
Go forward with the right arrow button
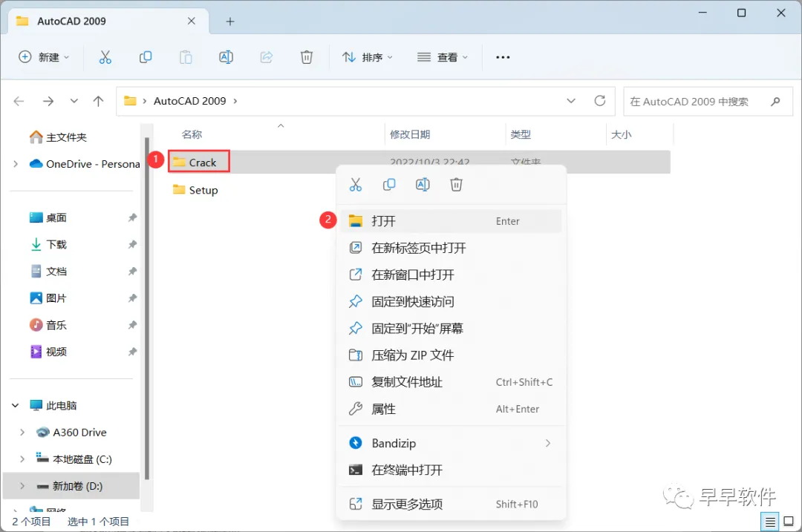coord(48,101)
